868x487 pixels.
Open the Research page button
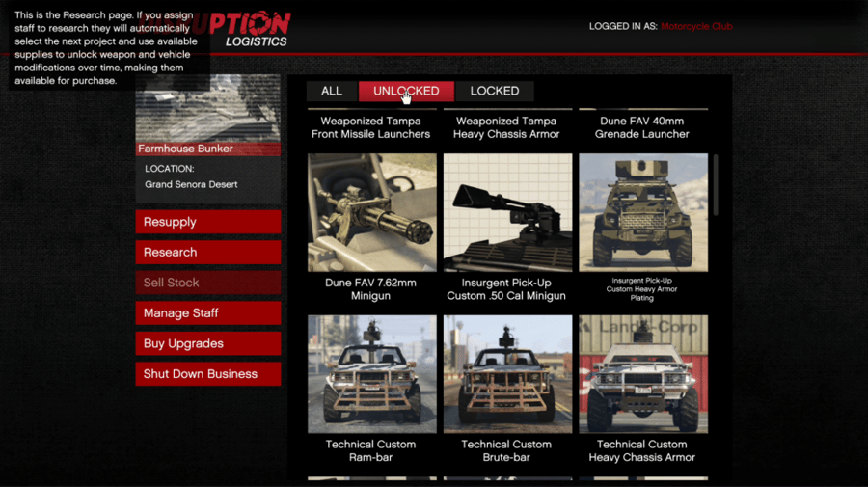(208, 253)
